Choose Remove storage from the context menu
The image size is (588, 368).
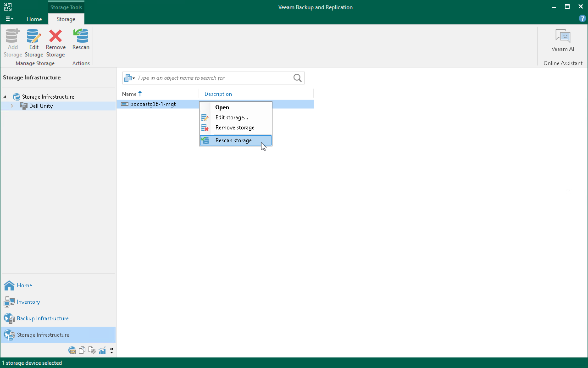pos(236,128)
